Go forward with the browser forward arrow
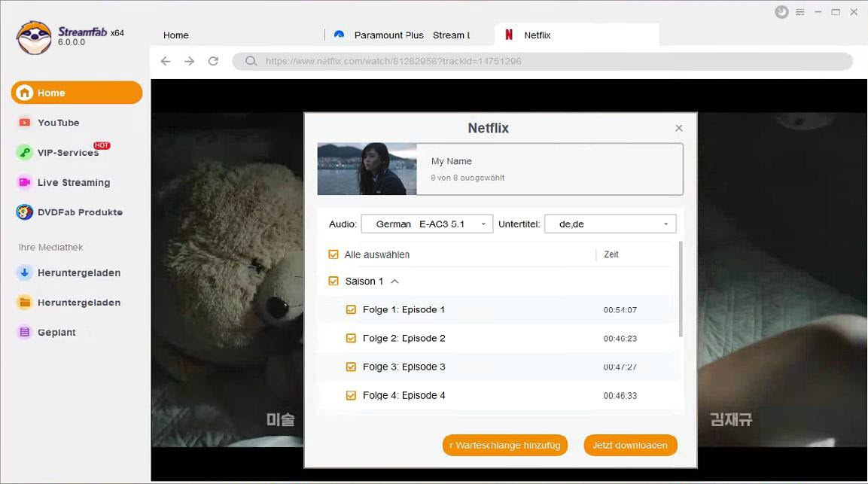This screenshot has width=868, height=484. (189, 61)
